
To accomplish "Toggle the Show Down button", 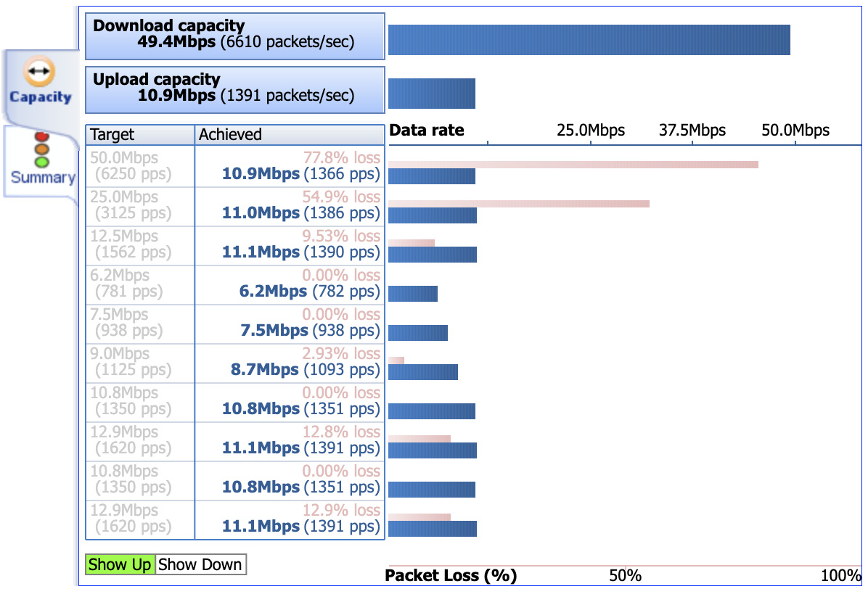I will click(200, 564).
